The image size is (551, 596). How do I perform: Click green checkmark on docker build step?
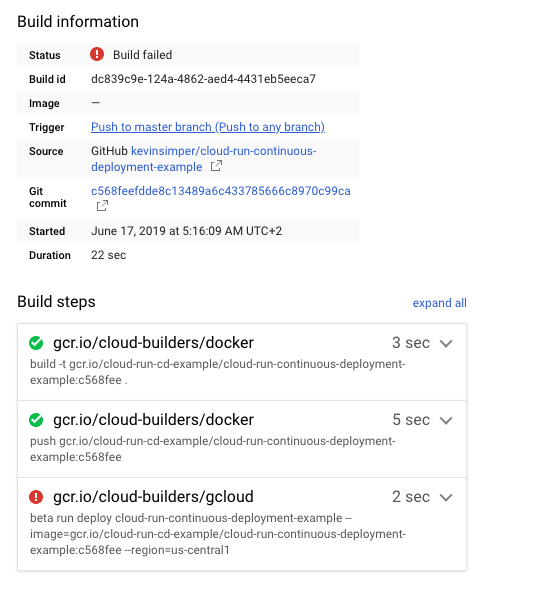pyautogui.click(x=36, y=343)
